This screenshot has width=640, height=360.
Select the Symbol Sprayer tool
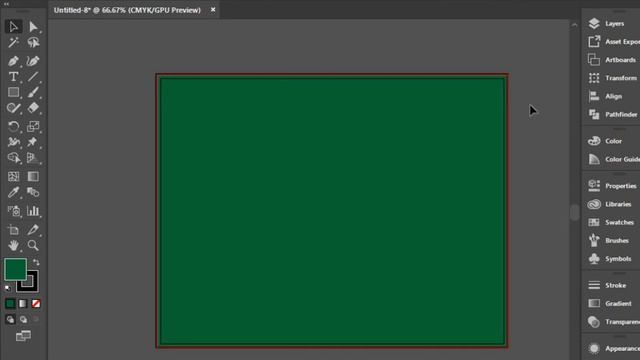coord(13,211)
